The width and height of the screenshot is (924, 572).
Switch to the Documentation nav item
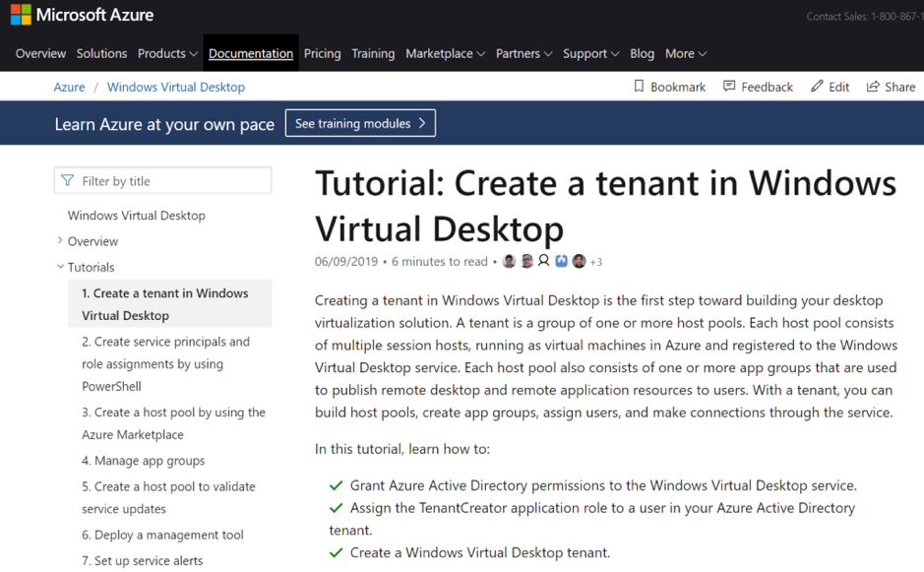250,53
